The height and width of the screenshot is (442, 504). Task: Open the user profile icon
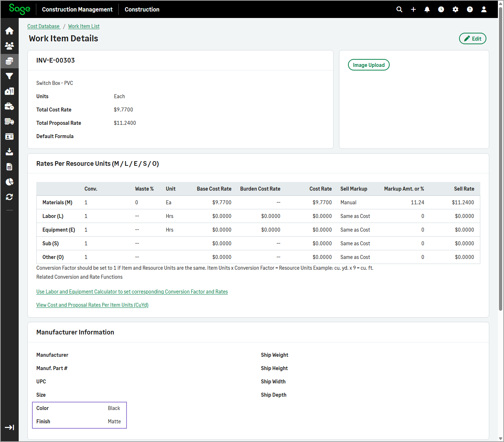(484, 9)
